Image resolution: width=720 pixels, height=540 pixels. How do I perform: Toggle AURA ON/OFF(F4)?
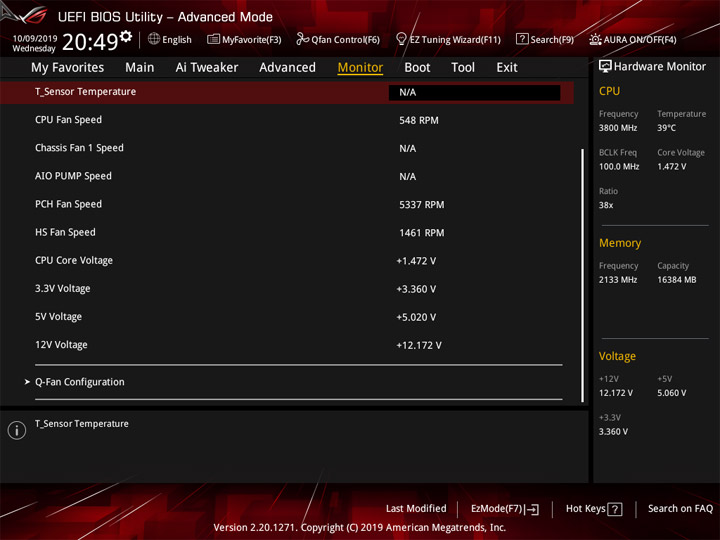640,40
